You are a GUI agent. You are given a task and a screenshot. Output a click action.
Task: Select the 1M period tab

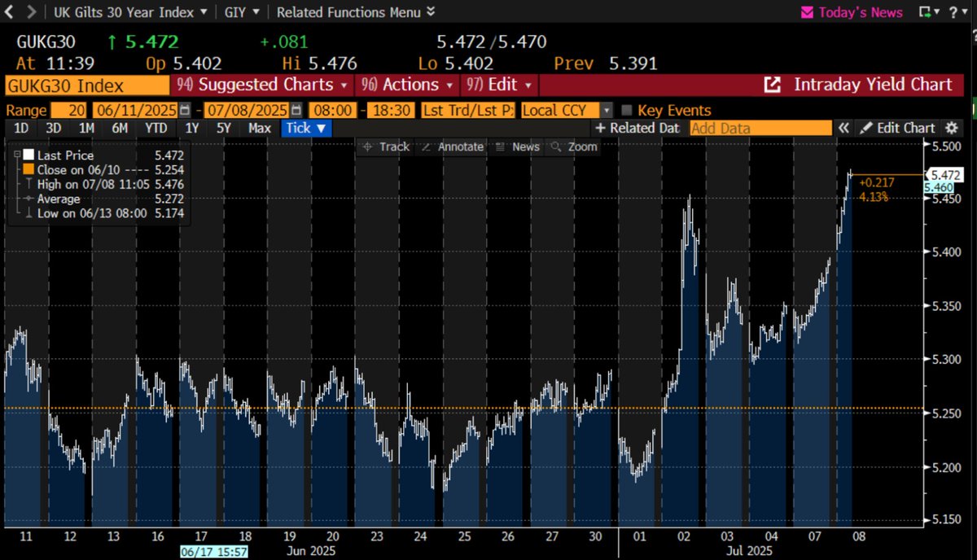(85, 128)
